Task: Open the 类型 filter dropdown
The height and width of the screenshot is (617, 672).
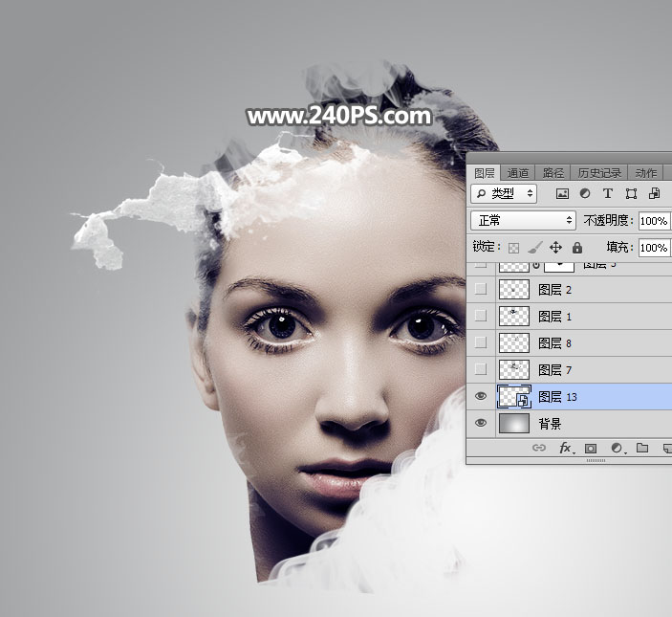Action: pos(504,194)
